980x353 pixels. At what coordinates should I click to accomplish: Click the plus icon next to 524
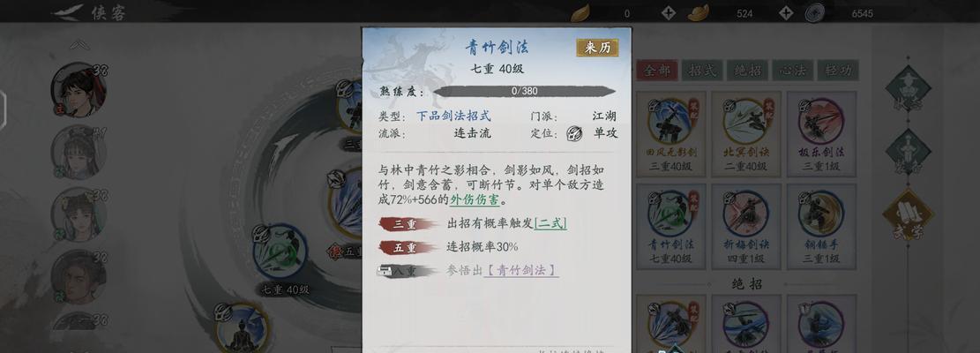pyautogui.click(x=786, y=12)
